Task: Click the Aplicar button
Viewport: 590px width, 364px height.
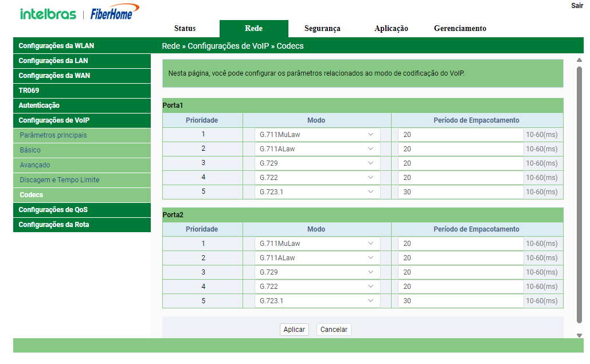Action: pyautogui.click(x=294, y=330)
